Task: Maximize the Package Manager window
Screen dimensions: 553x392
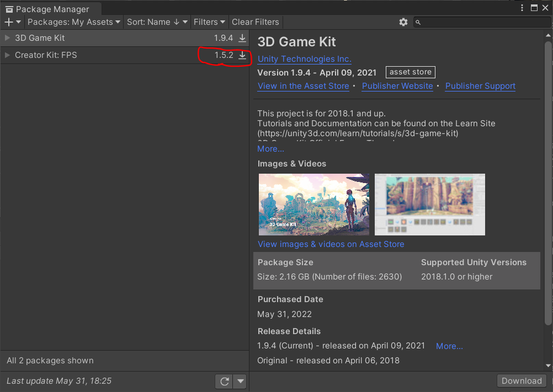Action: pos(534,8)
